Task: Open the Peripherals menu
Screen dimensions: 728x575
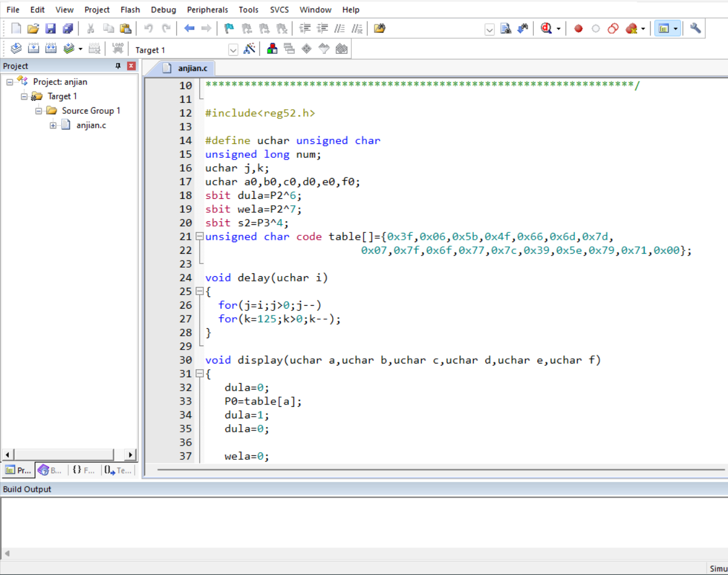Action: (207, 10)
